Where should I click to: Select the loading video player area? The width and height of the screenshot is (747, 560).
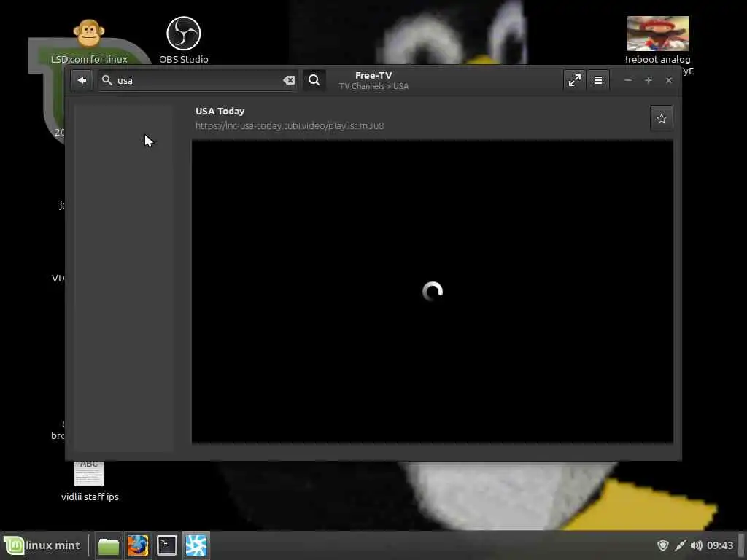pos(432,291)
